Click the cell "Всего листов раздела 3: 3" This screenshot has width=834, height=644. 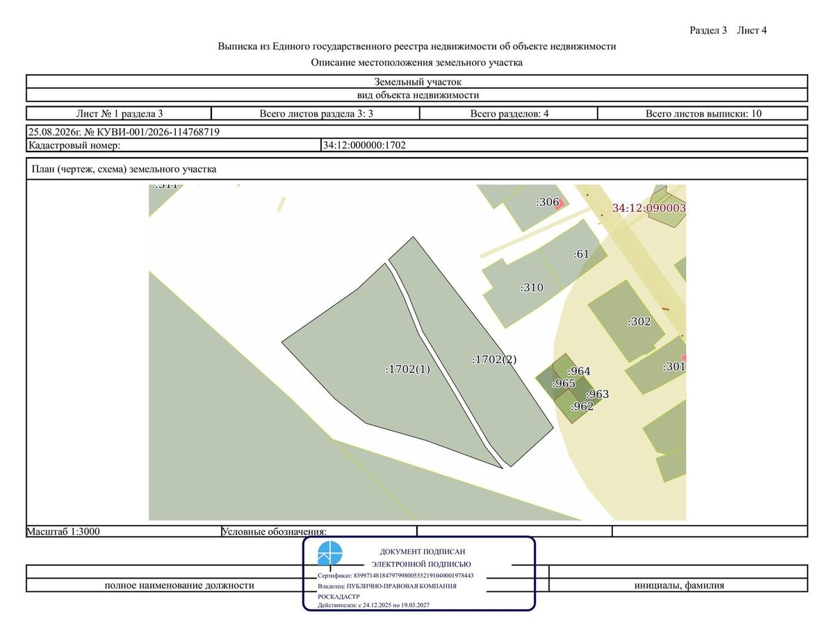[316, 114]
